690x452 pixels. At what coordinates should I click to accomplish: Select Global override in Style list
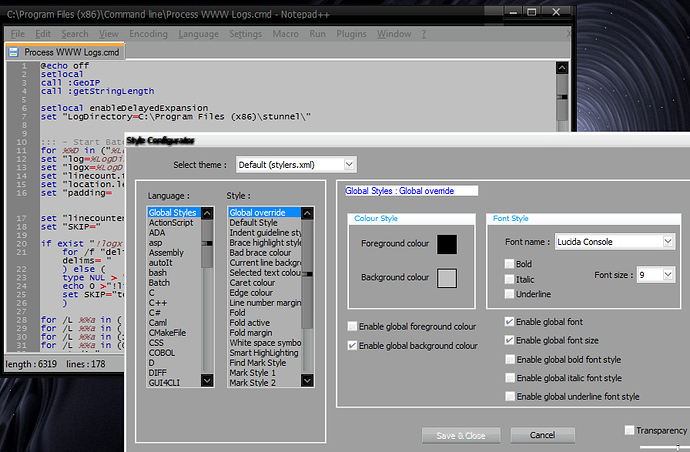coord(264,213)
